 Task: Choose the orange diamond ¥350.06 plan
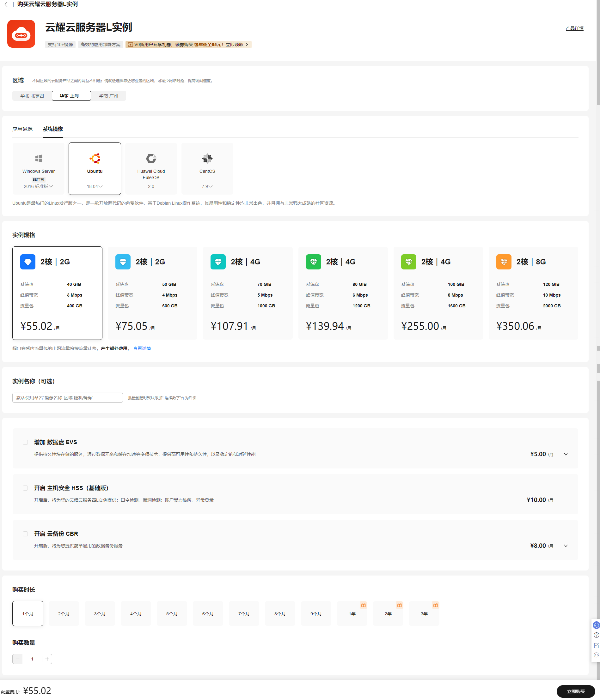click(533, 293)
